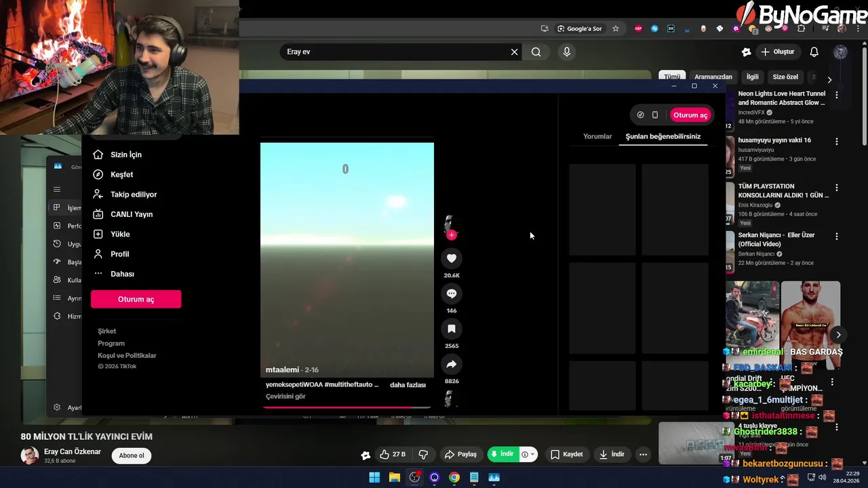Open Chrome extensions puzzle icon
The height and width of the screenshot is (488, 868).
click(802, 28)
